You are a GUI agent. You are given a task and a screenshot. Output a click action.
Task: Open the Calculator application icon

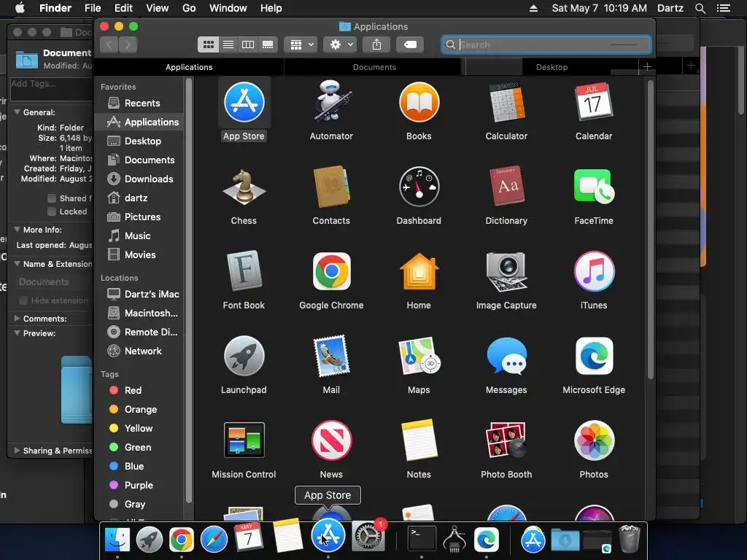pos(506,102)
